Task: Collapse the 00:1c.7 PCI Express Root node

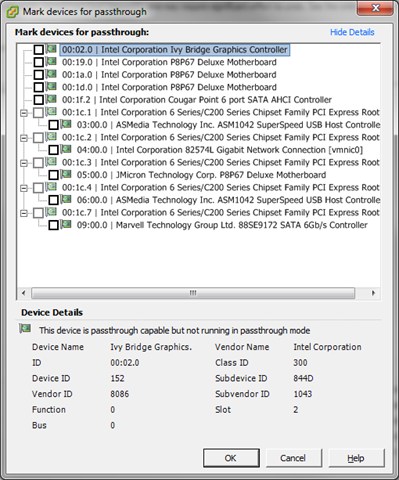Action: click(x=24, y=213)
